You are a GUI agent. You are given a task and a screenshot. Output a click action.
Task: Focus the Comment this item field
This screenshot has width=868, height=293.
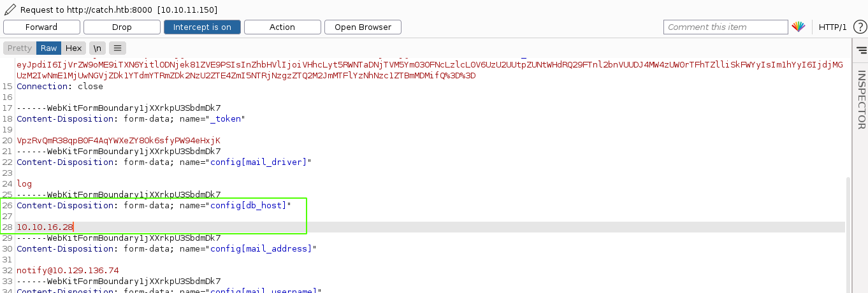click(x=725, y=27)
